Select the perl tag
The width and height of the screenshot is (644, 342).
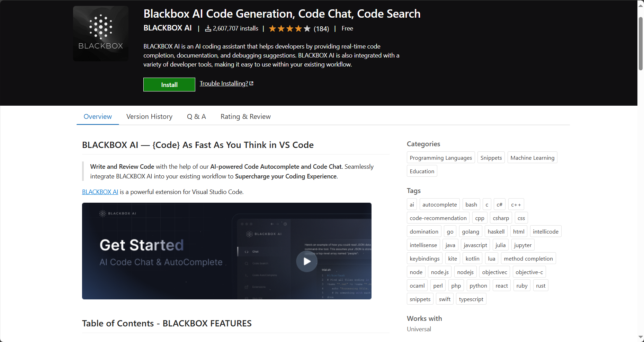pos(438,286)
